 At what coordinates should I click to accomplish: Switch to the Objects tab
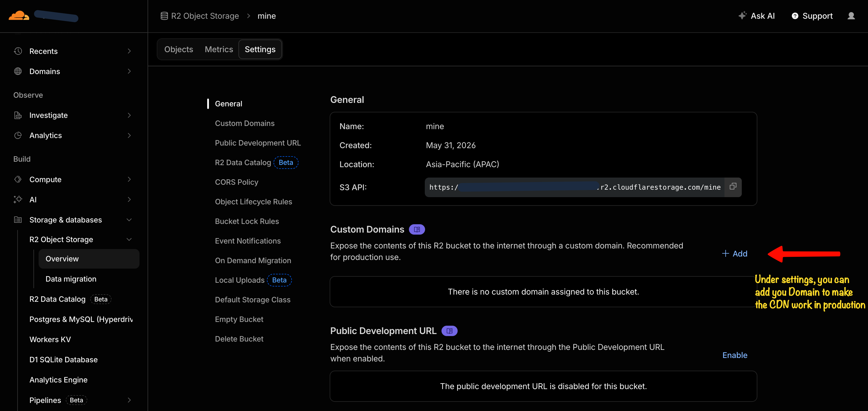[179, 49]
